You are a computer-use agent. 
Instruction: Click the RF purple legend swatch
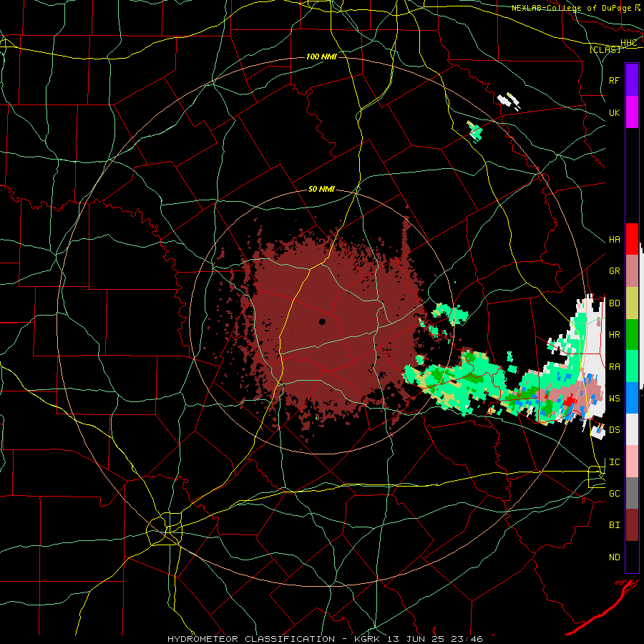[x=632, y=80]
